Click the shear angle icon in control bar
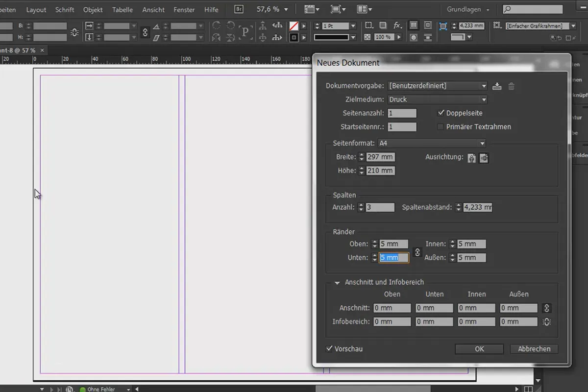588x392 pixels. tap(157, 37)
